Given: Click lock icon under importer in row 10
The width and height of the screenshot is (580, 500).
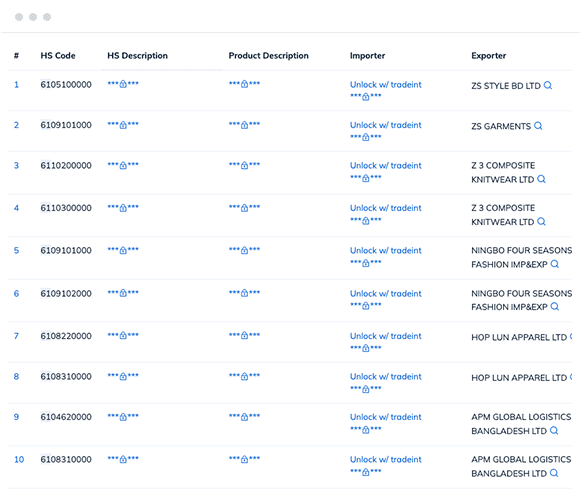Looking at the screenshot, I should (x=365, y=472).
